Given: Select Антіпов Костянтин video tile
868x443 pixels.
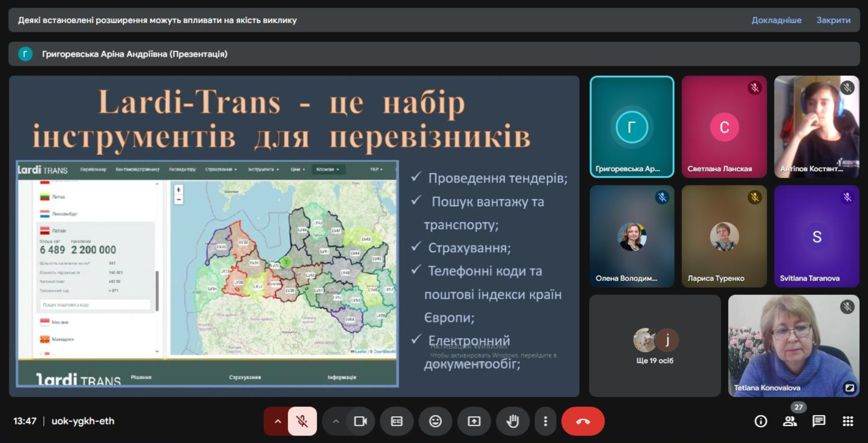Looking at the screenshot, I should pyautogui.click(x=817, y=127).
